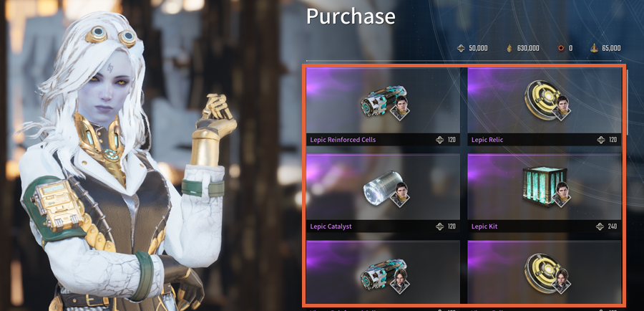
Task: Click the Lepic Catalyst name label
Action: (x=331, y=226)
